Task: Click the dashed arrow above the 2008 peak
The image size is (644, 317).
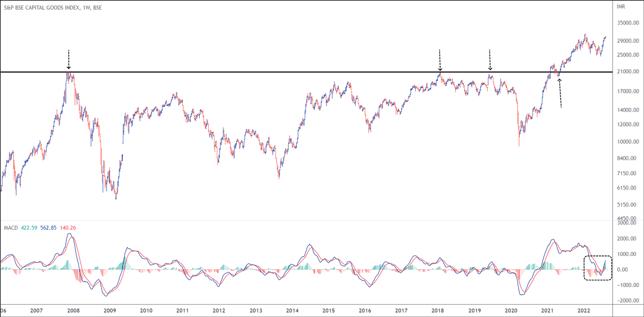Action: [69, 60]
